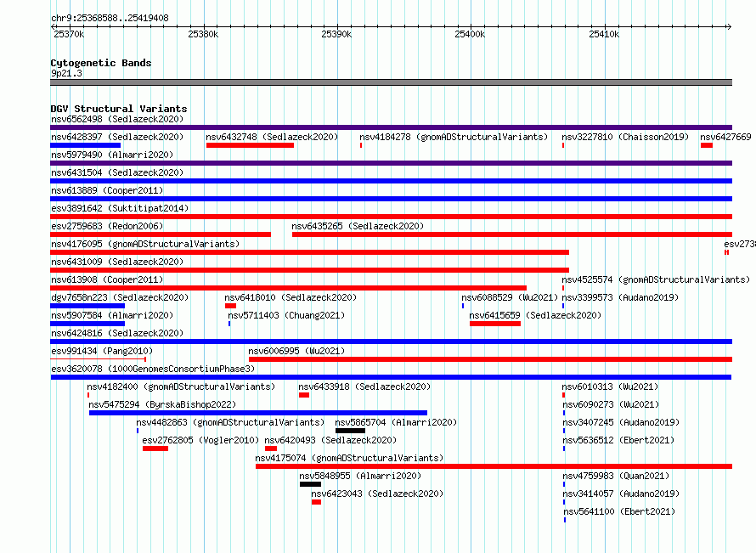Open the nsv4175074 (gnomADStructuralVariants) label
The image size is (756, 553).
tap(349, 458)
